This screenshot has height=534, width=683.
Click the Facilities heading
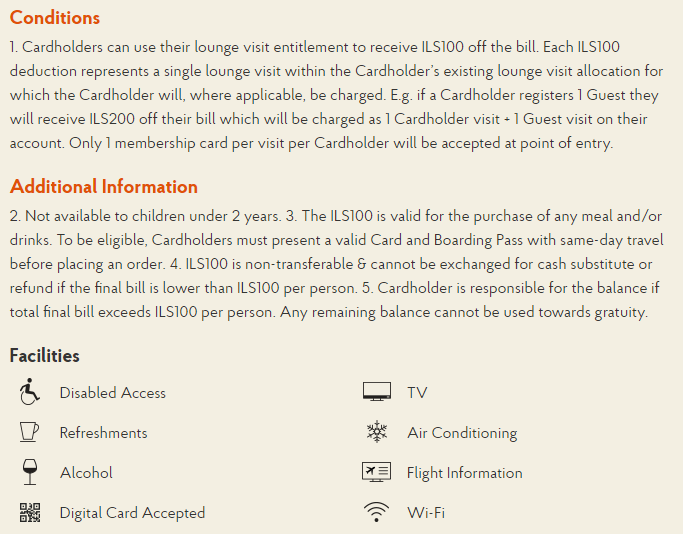pyautogui.click(x=44, y=355)
